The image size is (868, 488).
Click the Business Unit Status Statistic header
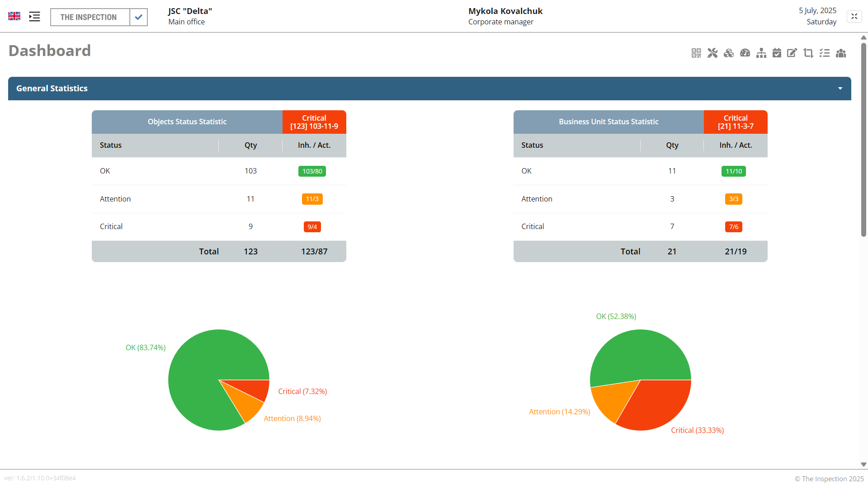coord(608,122)
